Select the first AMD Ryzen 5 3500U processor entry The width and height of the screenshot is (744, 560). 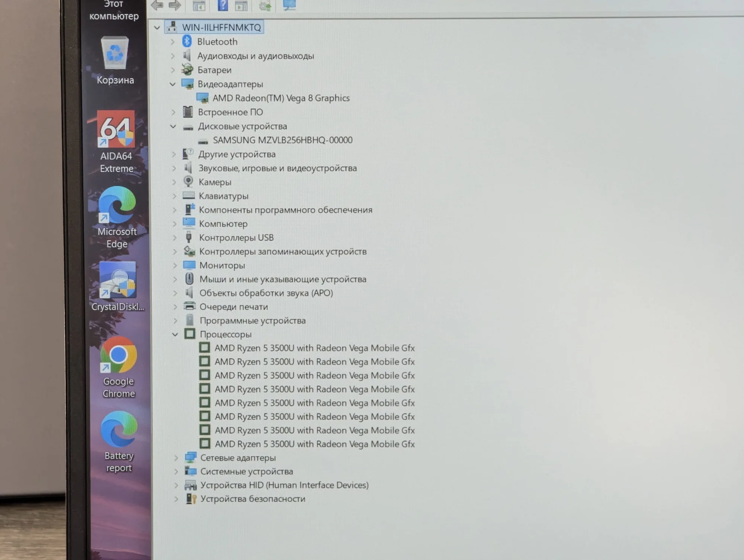pyautogui.click(x=314, y=348)
